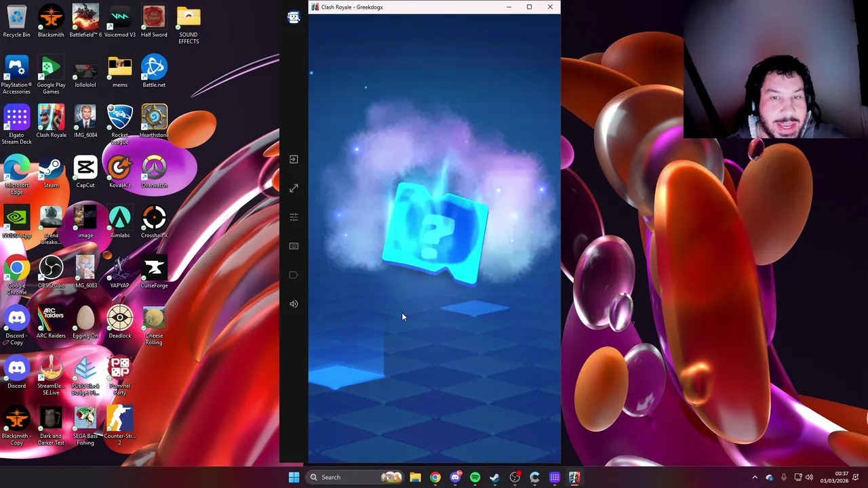Expand the system tray hidden icons chevron
This screenshot has height=488, width=868.
tap(755, 477)
